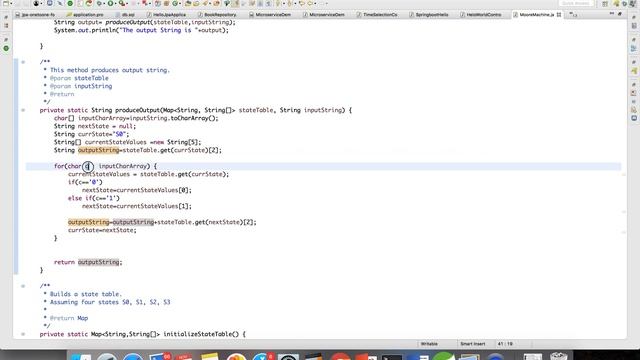Open Trash from the macOS dock
This screenshot has height=360, width=640.
(559, 357)
